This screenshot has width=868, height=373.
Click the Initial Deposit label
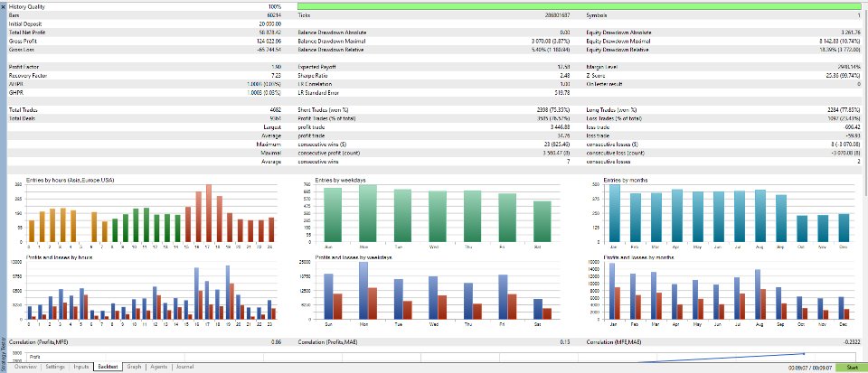25,24
